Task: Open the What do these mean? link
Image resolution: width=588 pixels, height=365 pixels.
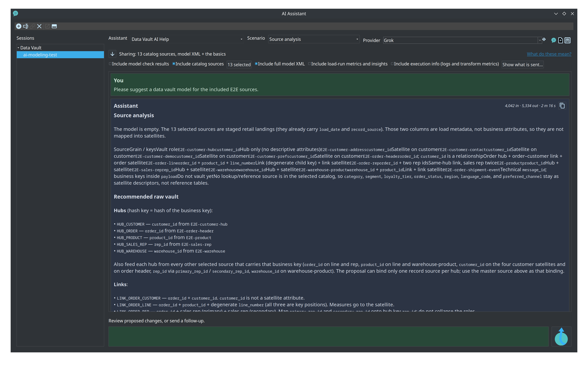Action: click(x=549, y=54)
